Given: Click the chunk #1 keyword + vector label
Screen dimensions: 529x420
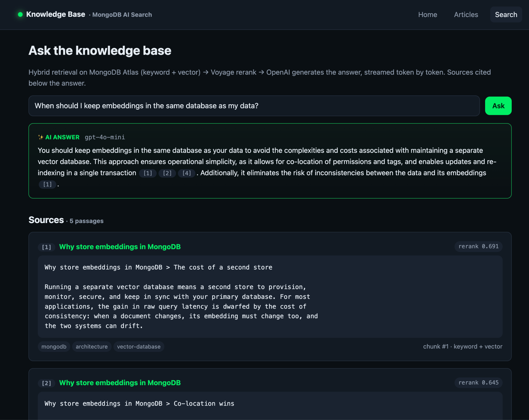Looking at the screenshot, I should (x=463, y=346).
